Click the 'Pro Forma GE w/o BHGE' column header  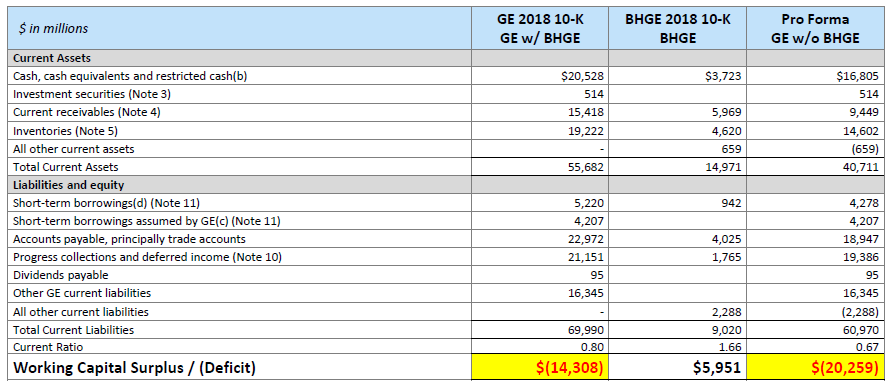click(815, 28)
